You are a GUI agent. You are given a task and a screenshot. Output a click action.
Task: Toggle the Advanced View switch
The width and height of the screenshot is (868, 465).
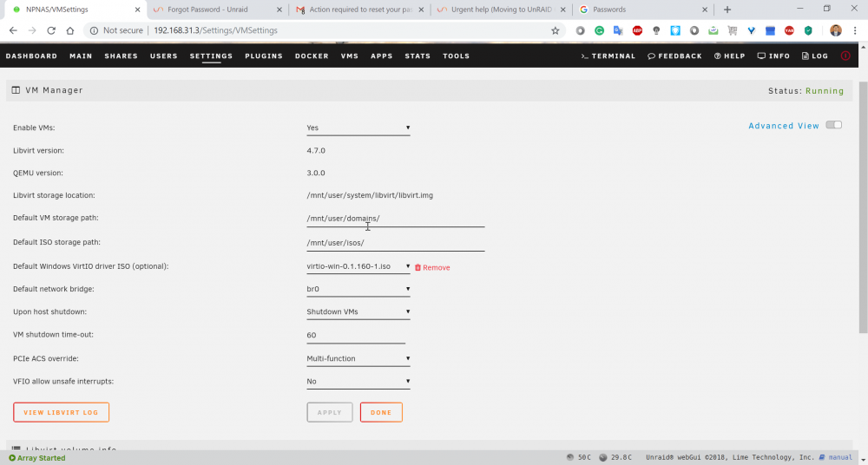(833, 125)
